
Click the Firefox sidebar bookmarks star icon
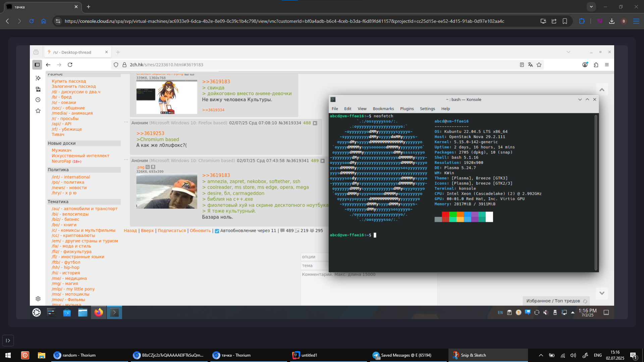click(x=38, y=111)
